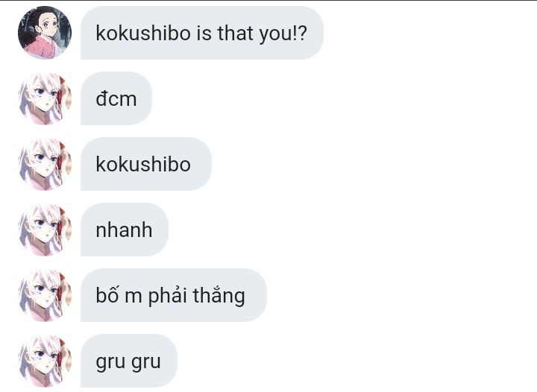
Task: Click the 'đcm' message bubble
Action: coord(116,98)
